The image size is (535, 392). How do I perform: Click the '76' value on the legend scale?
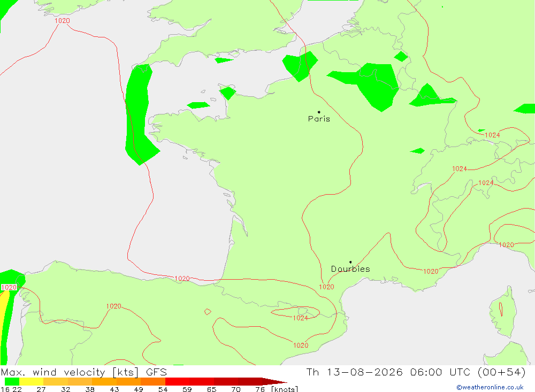tap(260, 389)
